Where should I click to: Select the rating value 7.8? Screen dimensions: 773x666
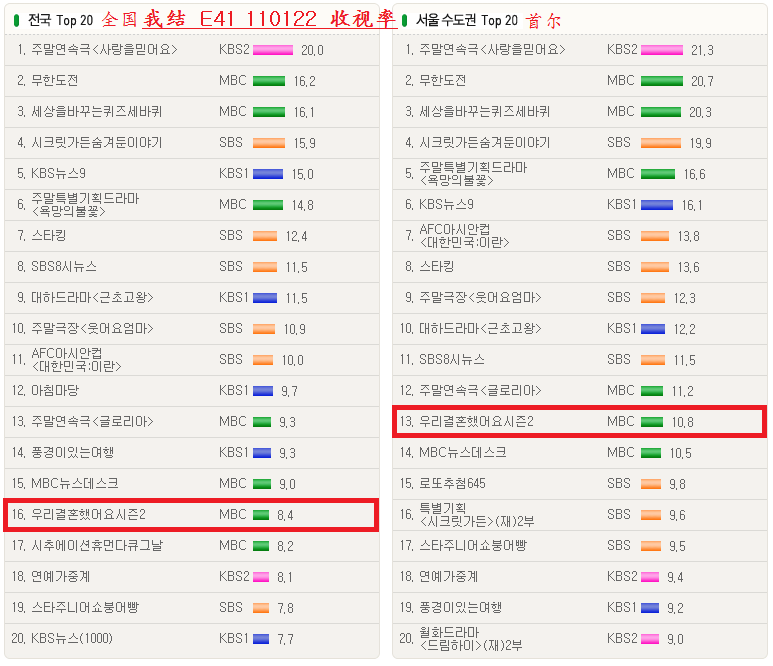(285, 609)
